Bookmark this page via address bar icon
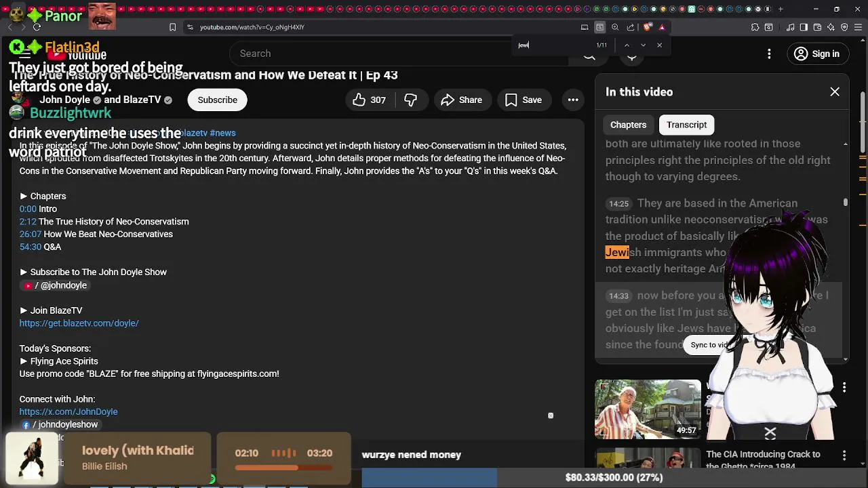The image size is (868, 488). click(172, 27)
